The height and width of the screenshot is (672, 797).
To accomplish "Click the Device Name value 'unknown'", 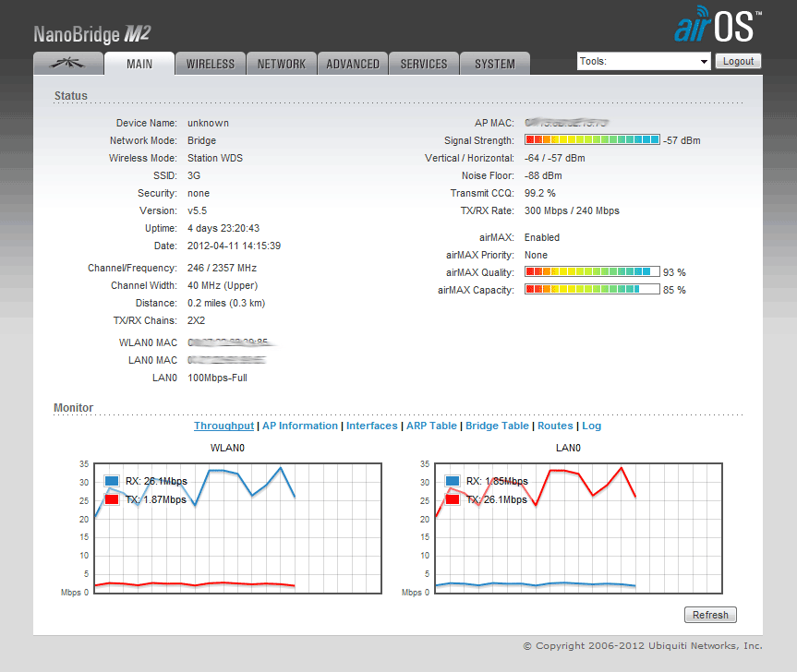I will coord(208,123).
